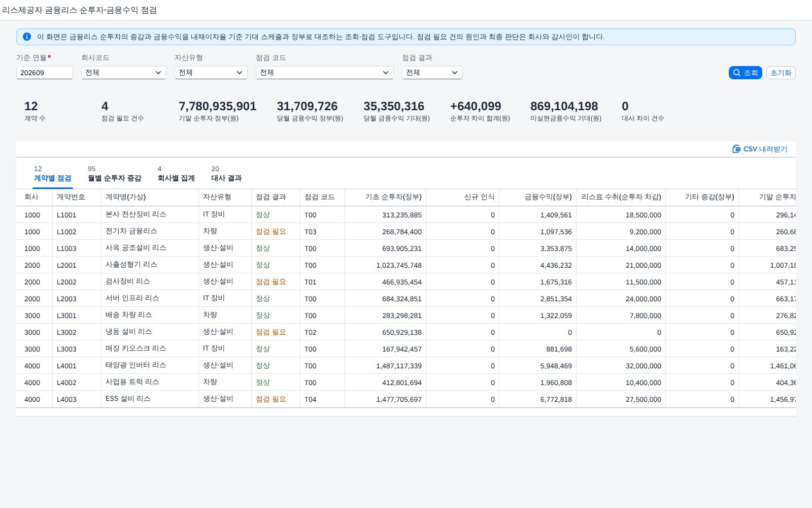Switch to the 회사별 집계 tab
Image resolution: width=812 pixels, height=508 pixels.
point(176,174)
